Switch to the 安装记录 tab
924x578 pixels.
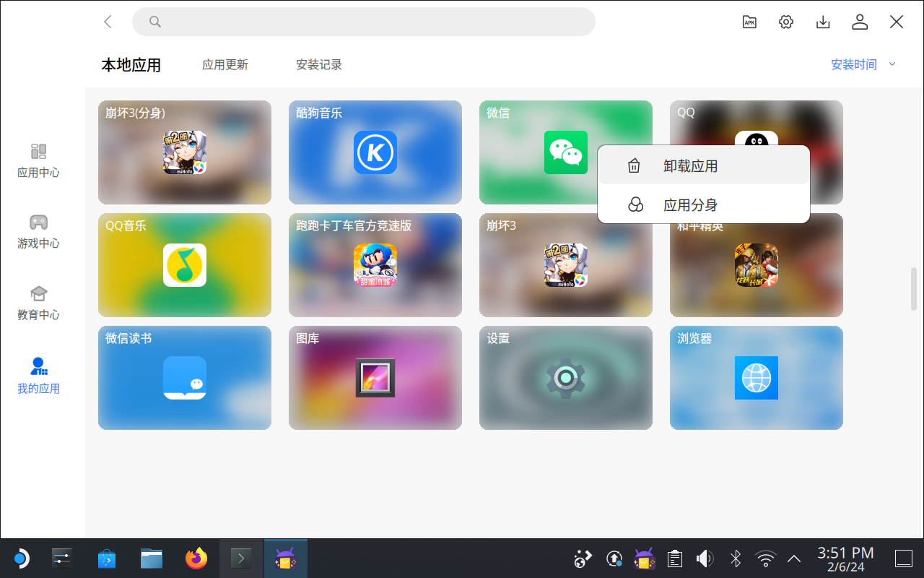pyautogui.click(x=319, y=64)
